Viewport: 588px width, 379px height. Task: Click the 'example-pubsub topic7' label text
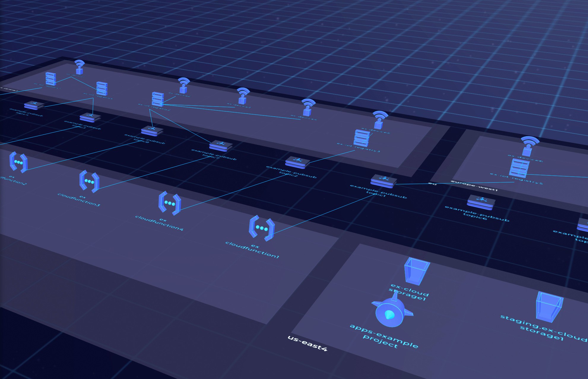point(213,154)
